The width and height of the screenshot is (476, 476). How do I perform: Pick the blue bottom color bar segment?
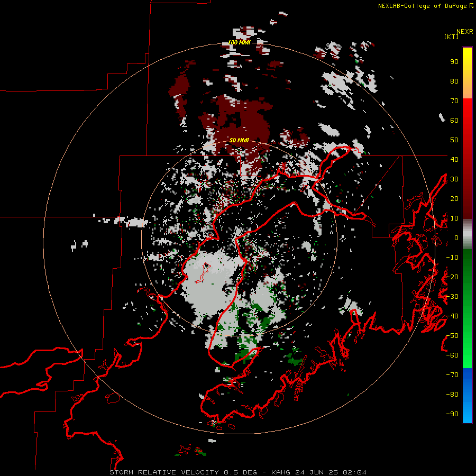pyautogui.click(x=467, y=396)
